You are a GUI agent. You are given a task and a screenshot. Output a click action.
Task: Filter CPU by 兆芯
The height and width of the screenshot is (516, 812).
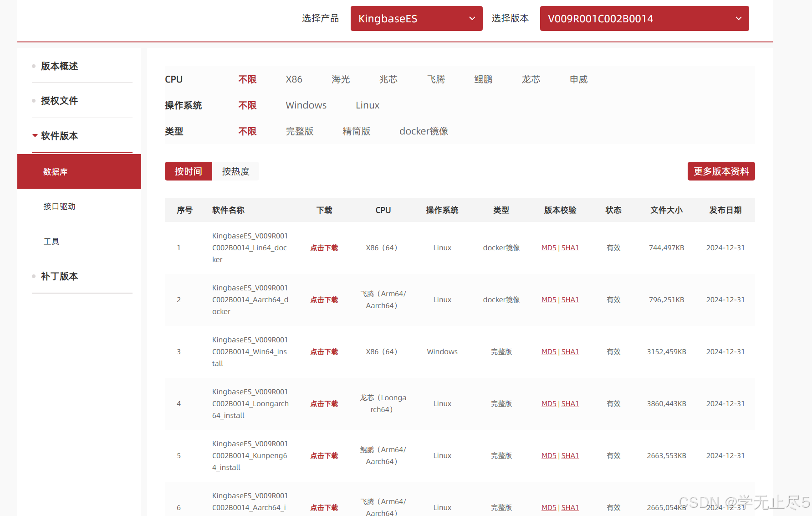[x=388, y=79]
